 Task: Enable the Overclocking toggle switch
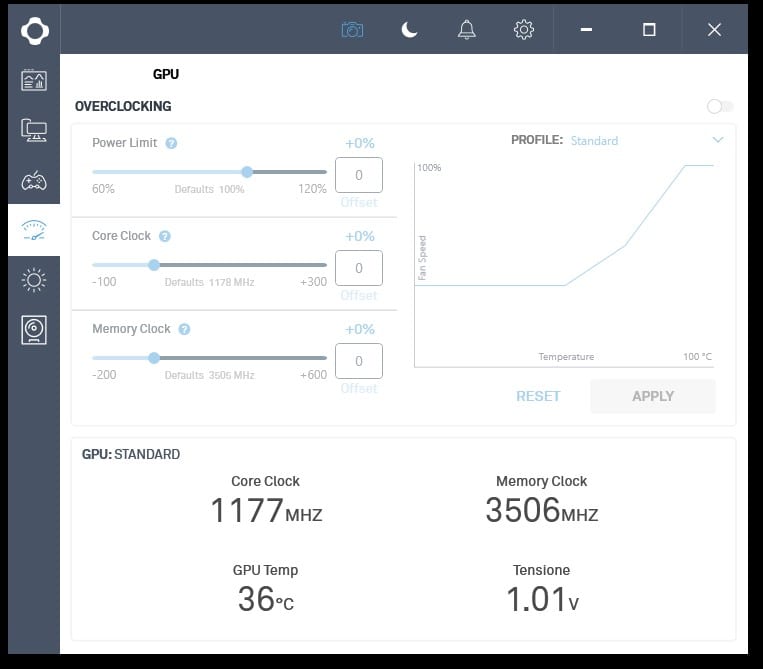720,107
